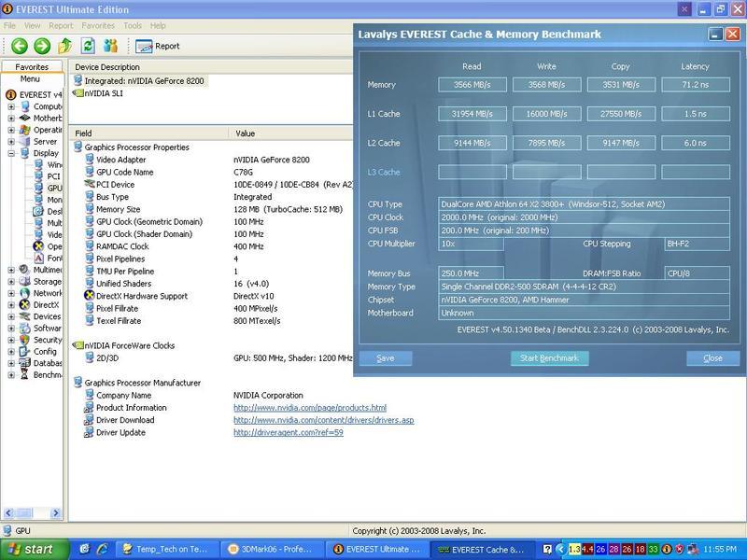This screenshot has height=560, width=747.
Task: Switch to the Temp_Tech taskbar window
Action: (x=168, y=550)
